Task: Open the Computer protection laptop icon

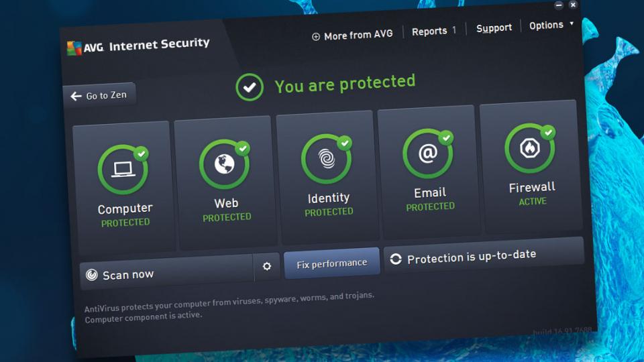Action: (123, 169)
